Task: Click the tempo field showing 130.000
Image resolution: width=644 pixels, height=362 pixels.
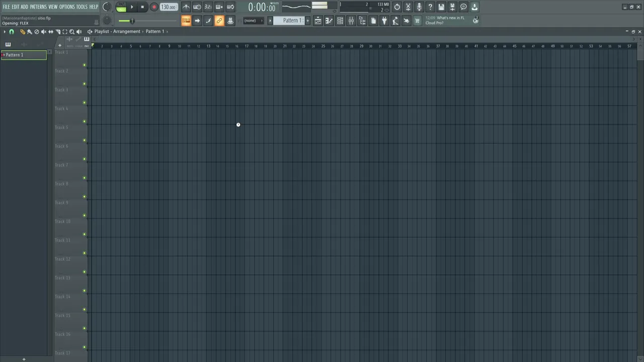Action: [x=169, y=7]
